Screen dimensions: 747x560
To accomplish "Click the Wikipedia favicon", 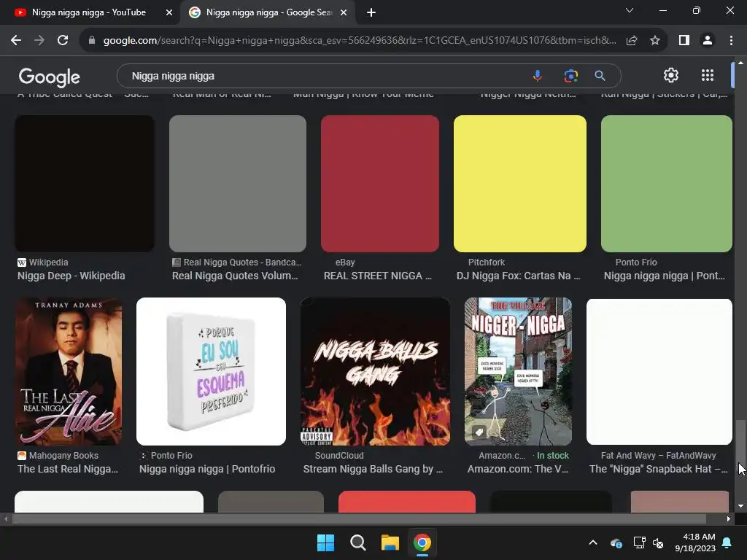I will tap(22, 262).
